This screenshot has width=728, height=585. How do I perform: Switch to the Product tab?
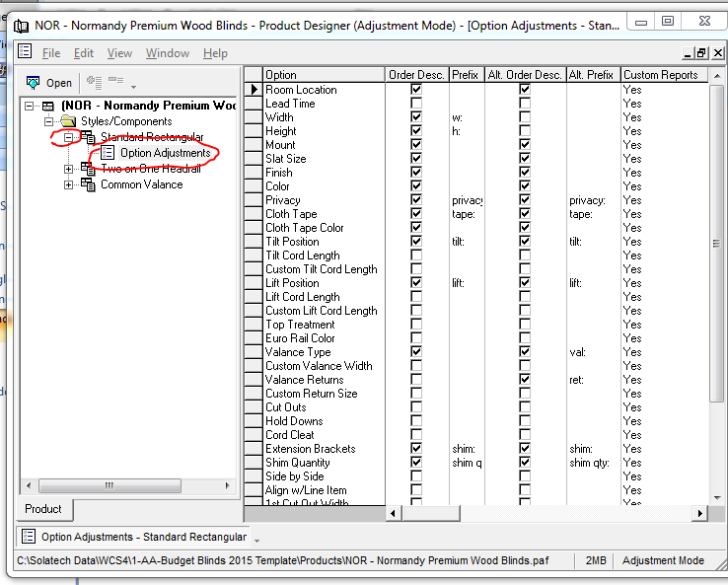click(43, 509)
